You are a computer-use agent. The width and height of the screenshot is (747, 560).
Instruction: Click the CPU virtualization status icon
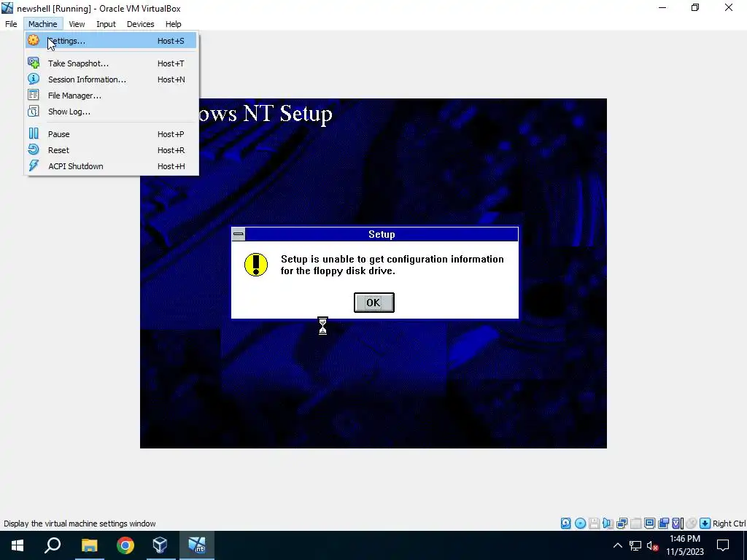pos(678,524)
